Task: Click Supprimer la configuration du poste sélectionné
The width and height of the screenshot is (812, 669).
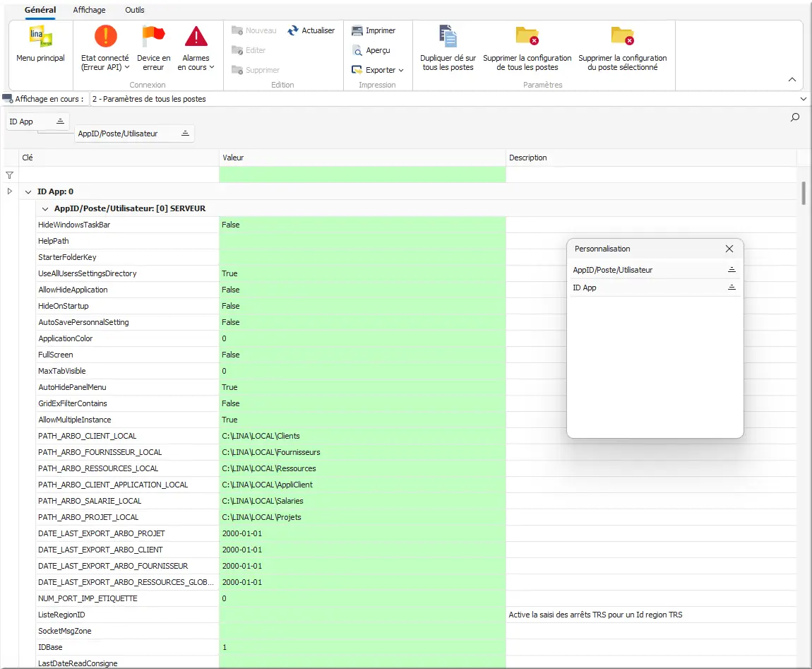Action: click(623, 48)
